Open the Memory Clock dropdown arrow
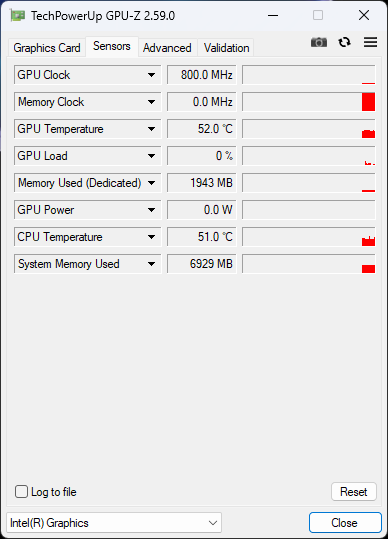Image resolution: width=388 pixels, height=539 pixels. [151, 102]
